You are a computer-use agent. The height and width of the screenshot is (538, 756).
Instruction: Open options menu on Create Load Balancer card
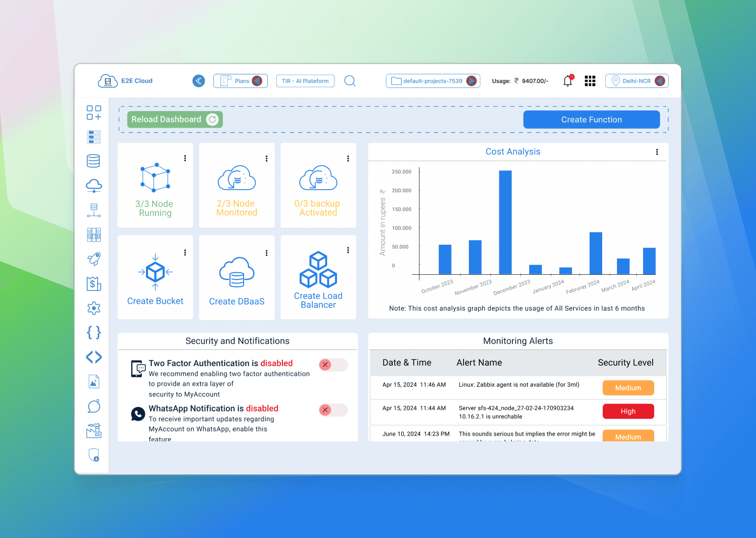pyautogui.click(x=348, y=251)
